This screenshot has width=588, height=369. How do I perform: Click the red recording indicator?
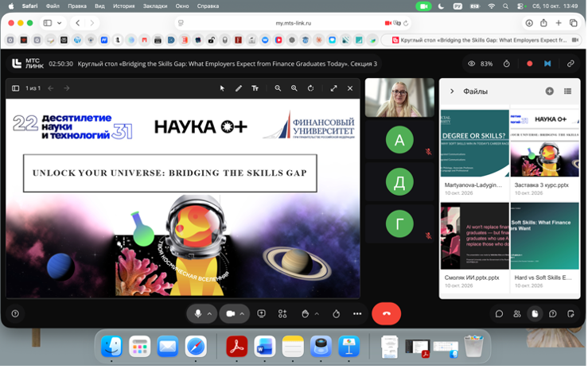529,64
